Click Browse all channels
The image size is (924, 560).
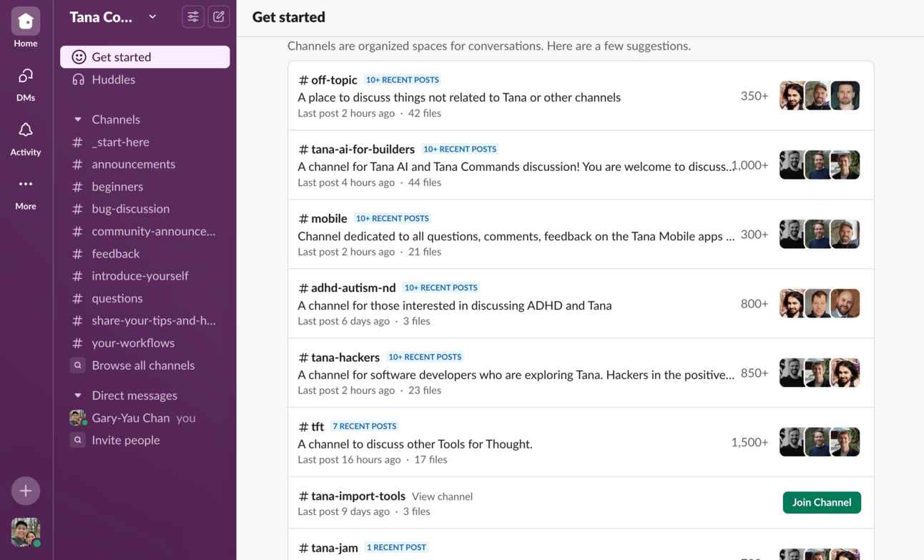pos(143,365)
